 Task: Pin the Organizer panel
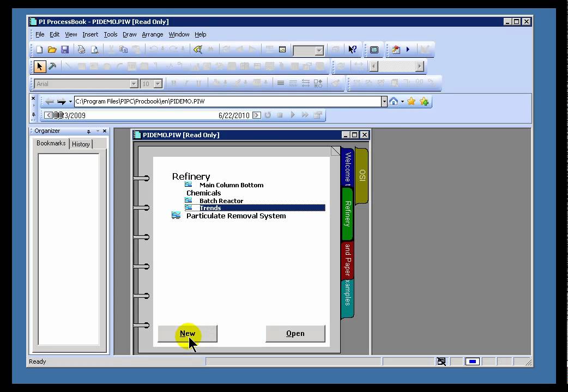coord(89,131)
